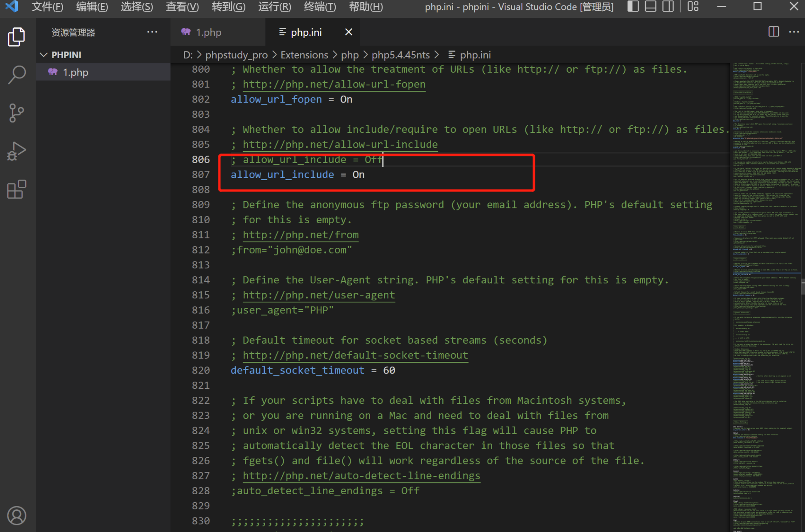The height and width of the screenshot is (532, 805).
Task: Open the 选择(S) menu
Action: [x=137, y=7]
